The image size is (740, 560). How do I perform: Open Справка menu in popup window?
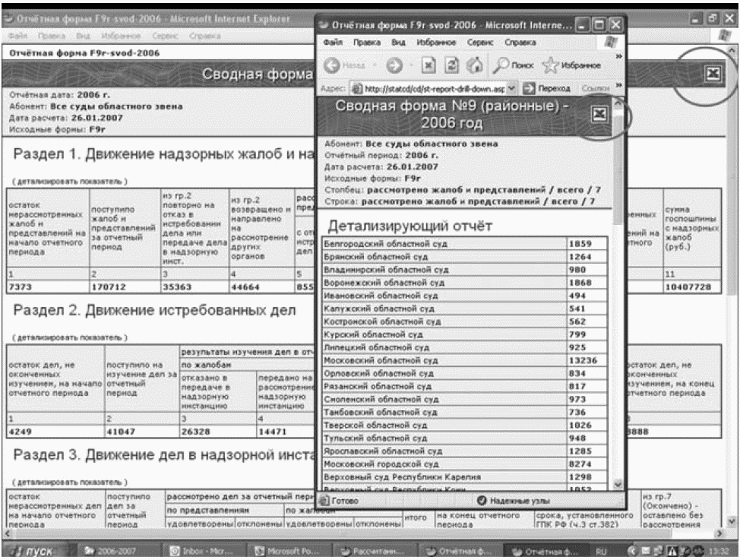[520, 43]
